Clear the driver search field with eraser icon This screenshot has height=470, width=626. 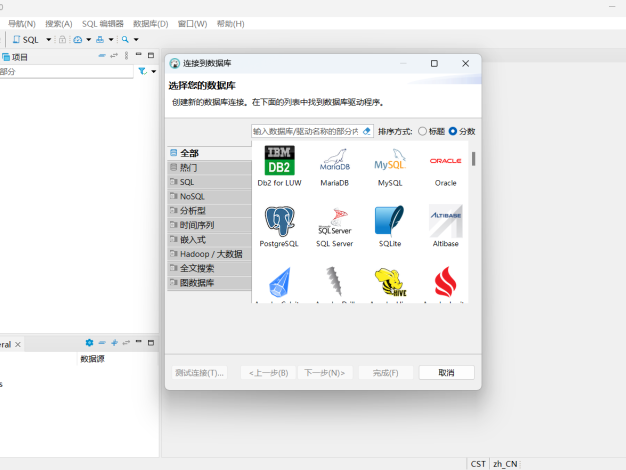366,131
